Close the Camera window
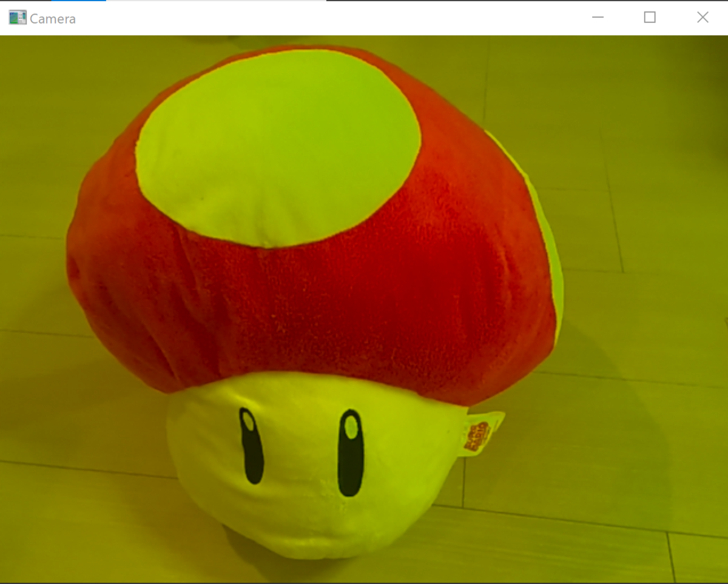The image size is (728, 584). click(703, 18)
